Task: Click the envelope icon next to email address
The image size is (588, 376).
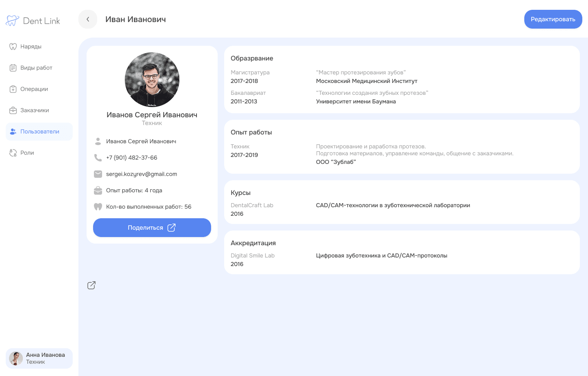Action: click(98, 174)
